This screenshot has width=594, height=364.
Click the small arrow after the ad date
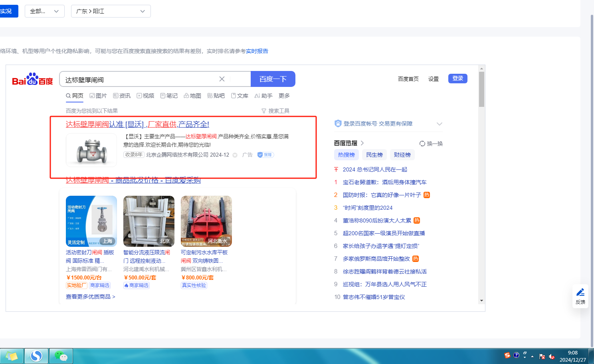[235, 155]
